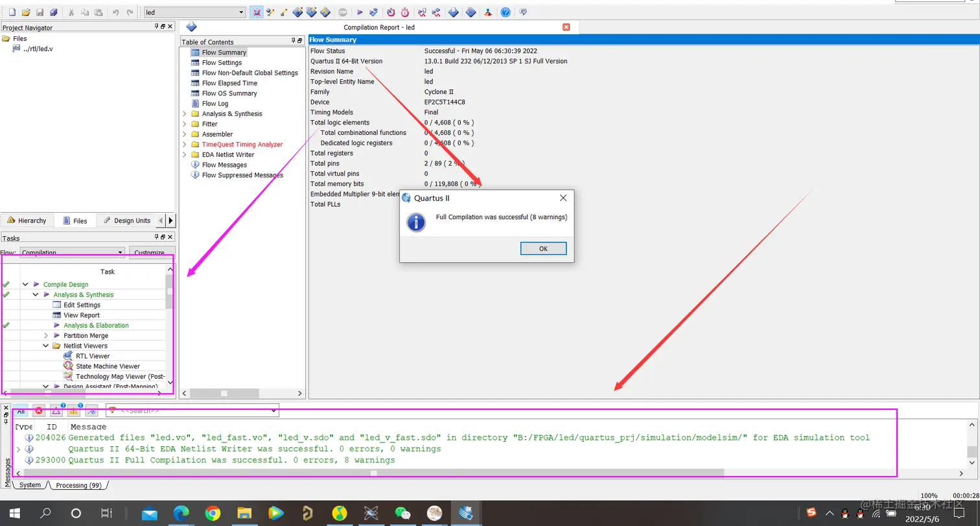The height and width of the screenshot is (526, 980).
Task: Click the first red stopwatch timing icon
Action: tap(391, 12)
